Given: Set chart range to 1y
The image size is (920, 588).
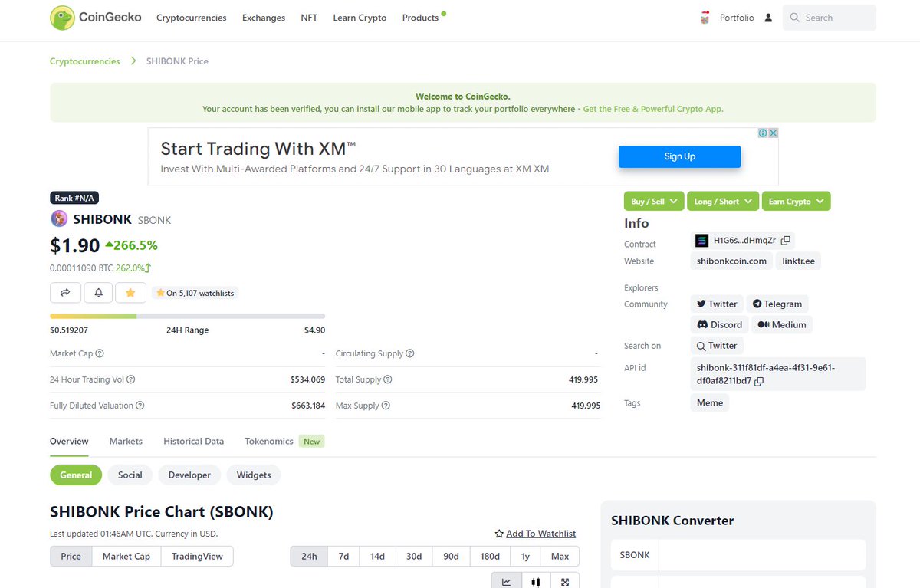Looking at the screenshot, I should [x=525, y=557].
